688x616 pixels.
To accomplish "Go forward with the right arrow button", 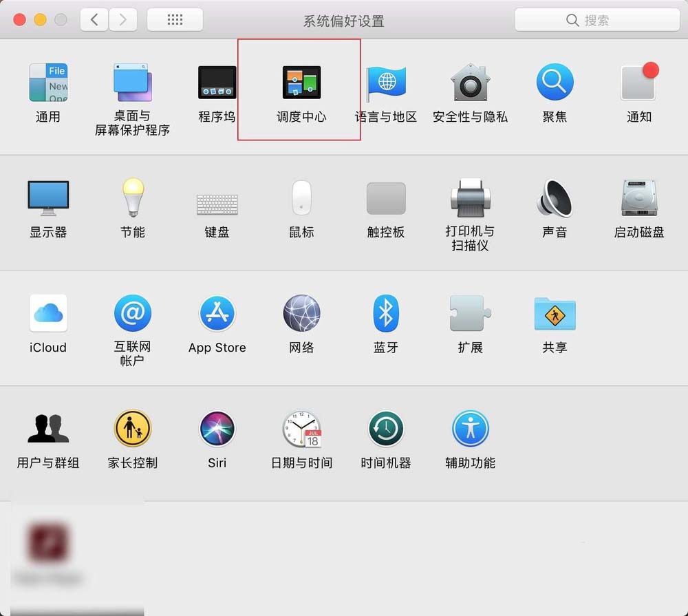I will tap(123, 20).
